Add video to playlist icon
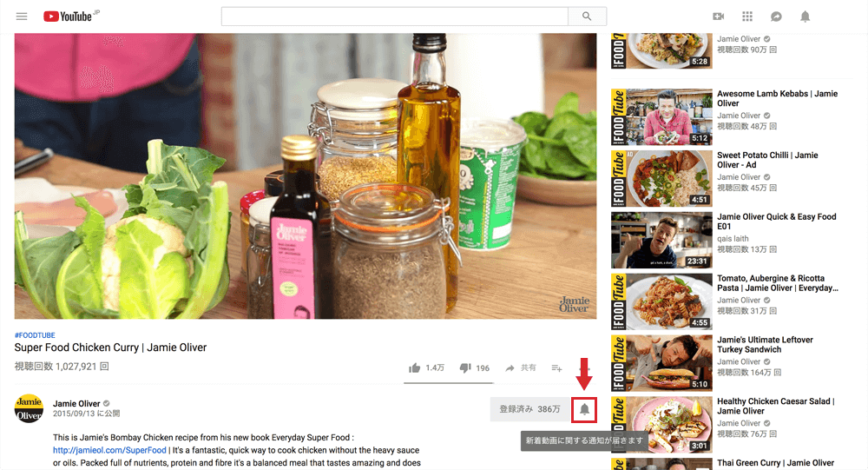 (x=557, y=367)
